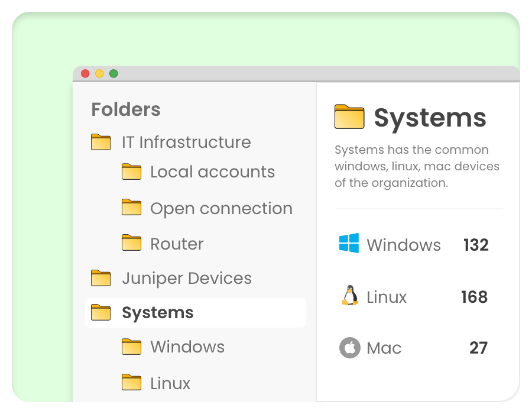This screenshot has width=532, height=414.
Task: Click the large Systems folder icon in header
Action: 349,117
